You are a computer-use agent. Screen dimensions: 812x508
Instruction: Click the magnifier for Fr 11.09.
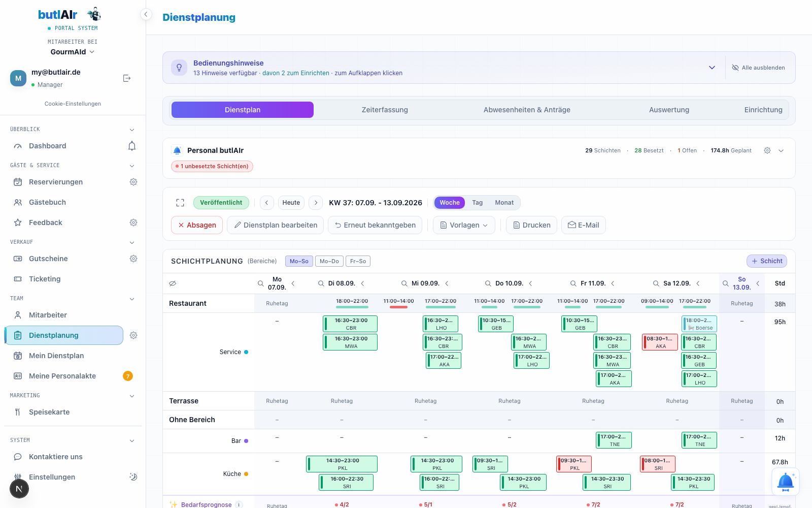(573, 283)
